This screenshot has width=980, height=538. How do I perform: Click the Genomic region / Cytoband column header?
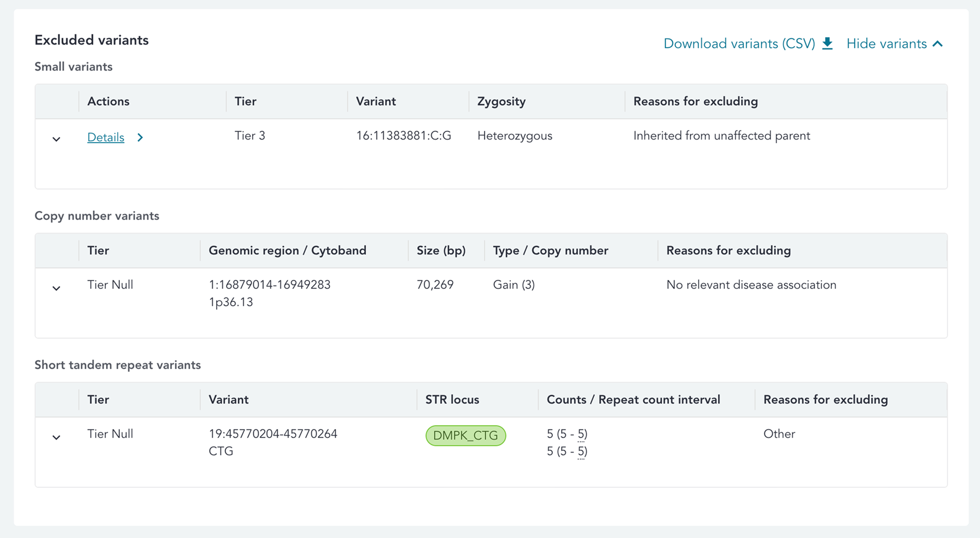click(x=287, y=251)
